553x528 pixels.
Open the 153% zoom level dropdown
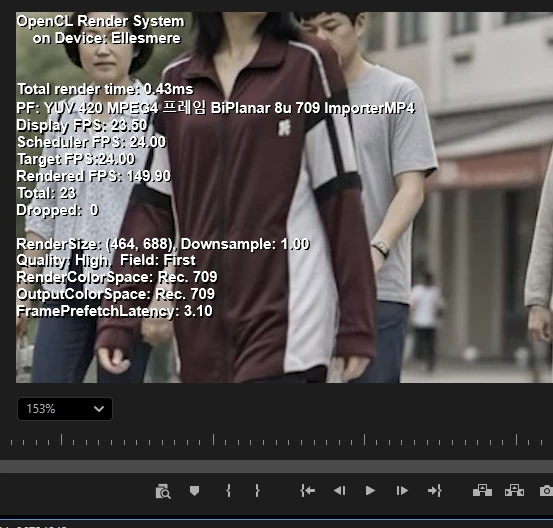[x=65, y=409]
